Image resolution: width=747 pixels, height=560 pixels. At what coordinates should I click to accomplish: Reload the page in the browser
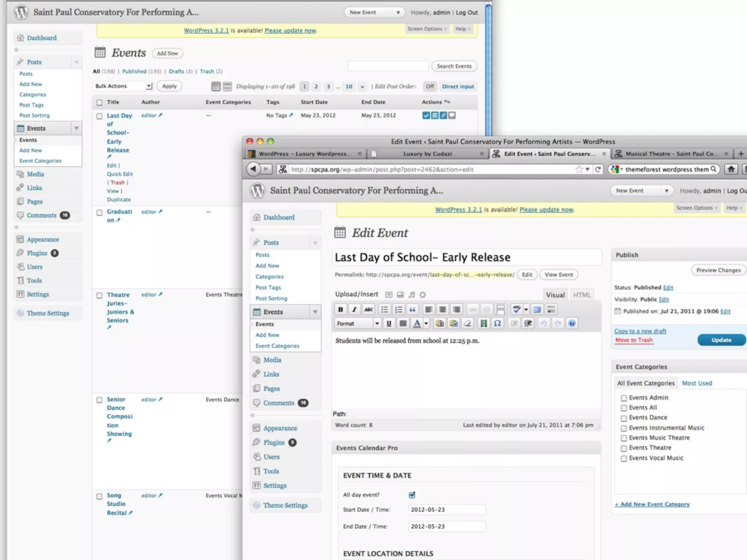598,169
